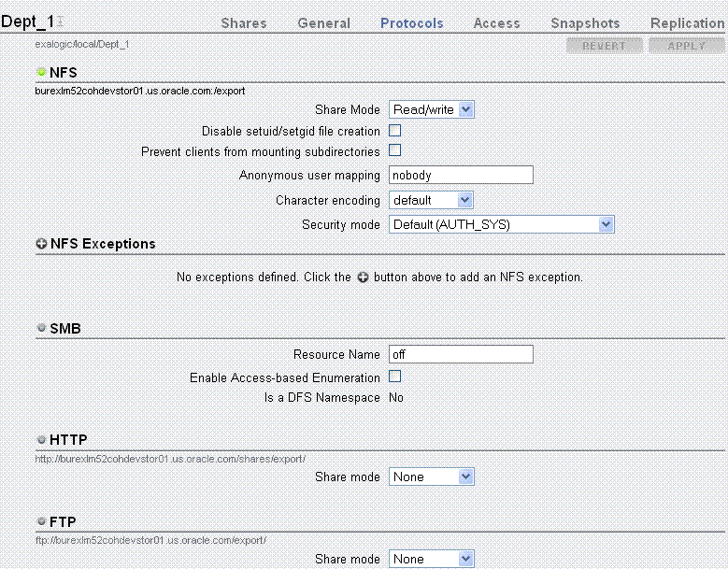This screenshot has width=728, height=569.
Task: Add an NFS exception with plus icon
Action: tap(41, 244)
